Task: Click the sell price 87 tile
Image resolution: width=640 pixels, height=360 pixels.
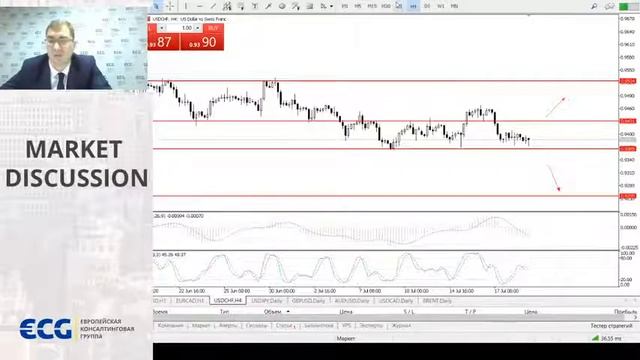Action: [x=163, y=42]
